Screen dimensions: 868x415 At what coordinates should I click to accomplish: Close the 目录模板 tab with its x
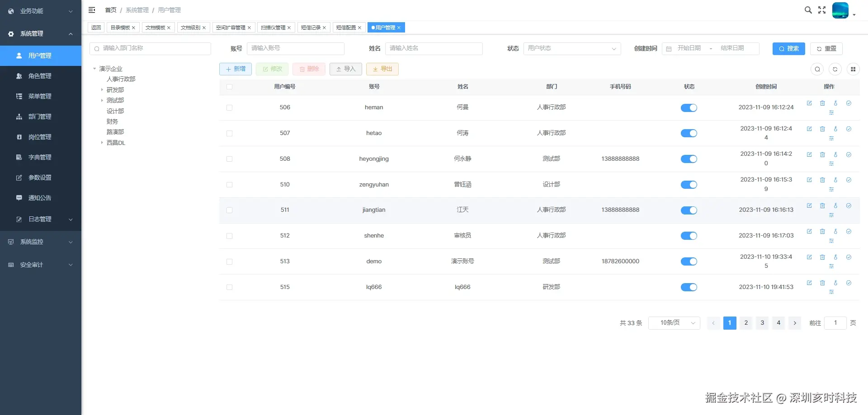133,28
